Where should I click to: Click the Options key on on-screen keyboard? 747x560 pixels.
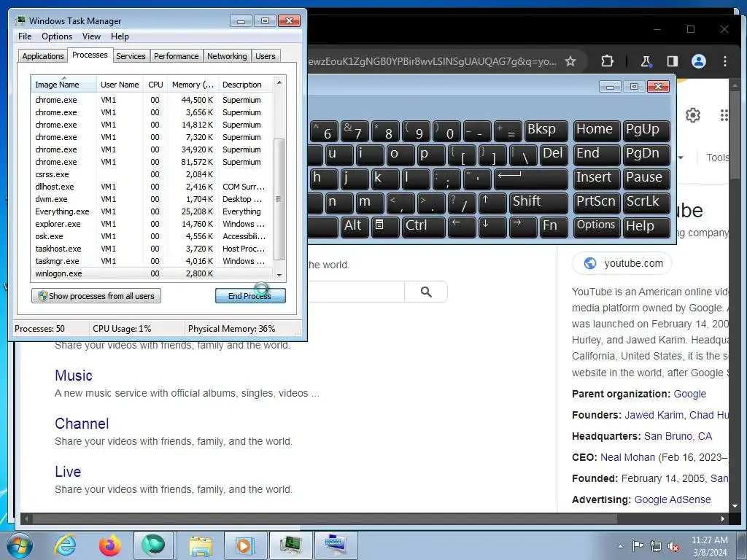point(597,226)
